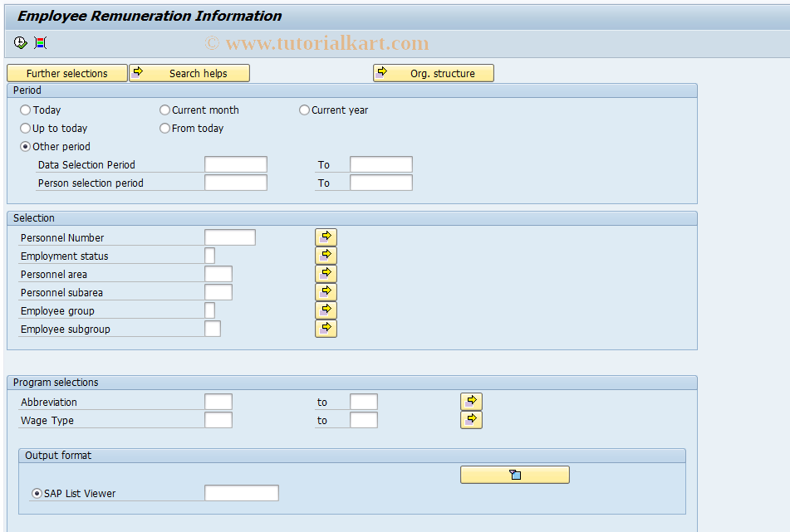The width and height of the screenshot is (790, 532).
Task: Open the Get Variant icon
Action: click(x=39, y=42)
